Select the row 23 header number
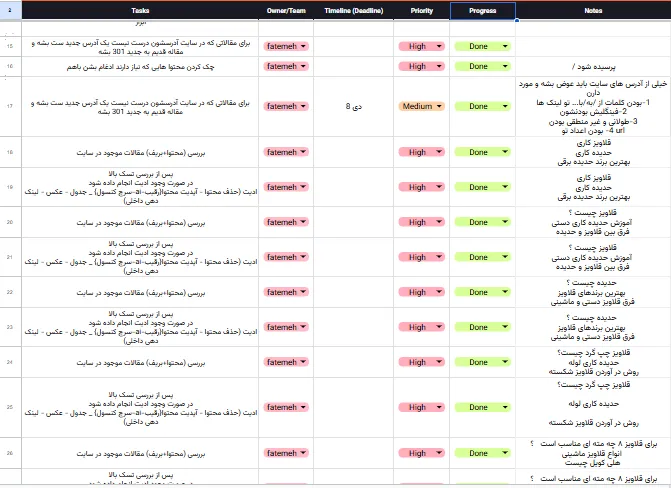This screenshot has height=488, width=671. point(10,327)
